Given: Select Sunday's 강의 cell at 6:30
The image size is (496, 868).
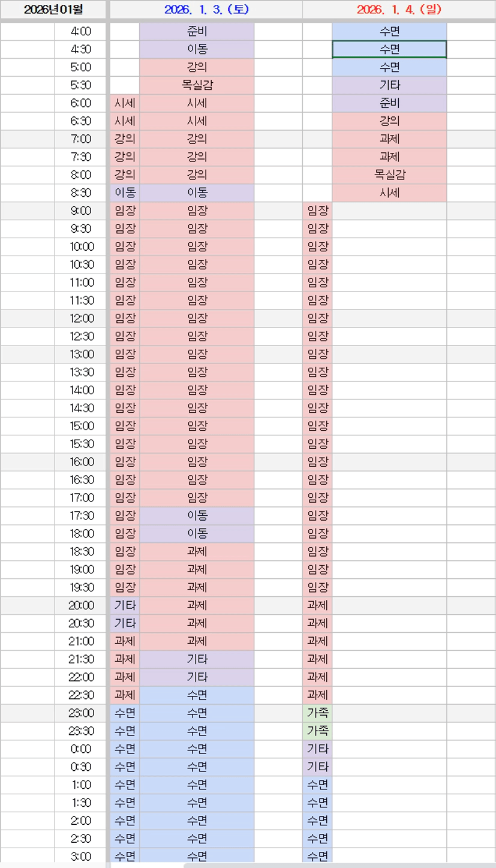Looking at the screenshot, I should [389, 121].
